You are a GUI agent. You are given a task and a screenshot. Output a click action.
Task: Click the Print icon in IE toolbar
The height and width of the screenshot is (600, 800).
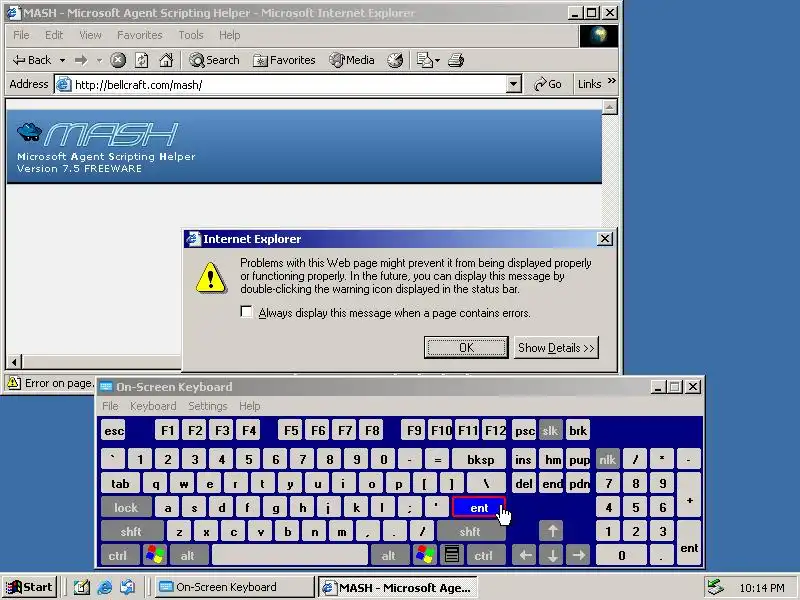click(x=456, y=60)
